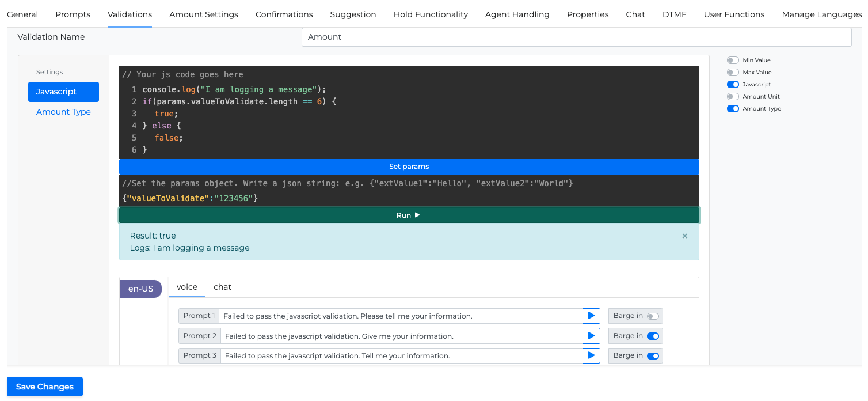
Task: Enable the Min Value toggle
Action: coord(733,60)
